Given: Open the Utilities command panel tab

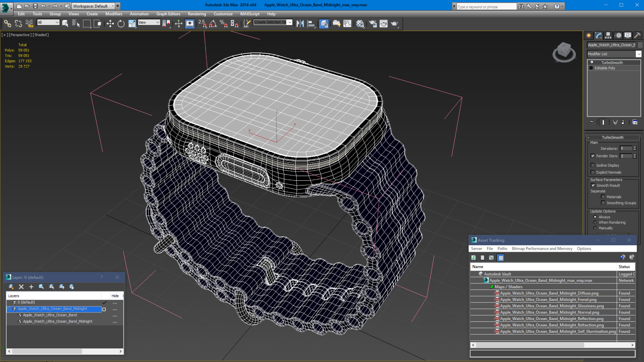Looking at the screenshot, I should (638, 35).
